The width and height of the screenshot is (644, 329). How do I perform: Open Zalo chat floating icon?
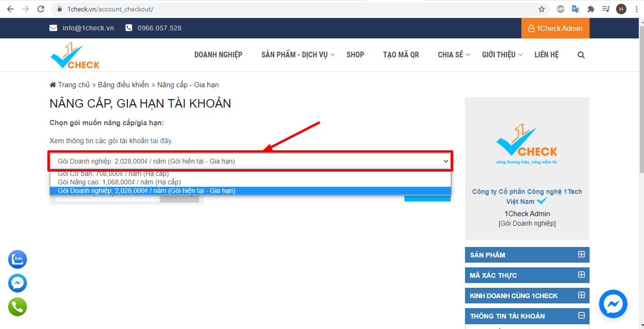pyautogui.click(x=18, y=259)
